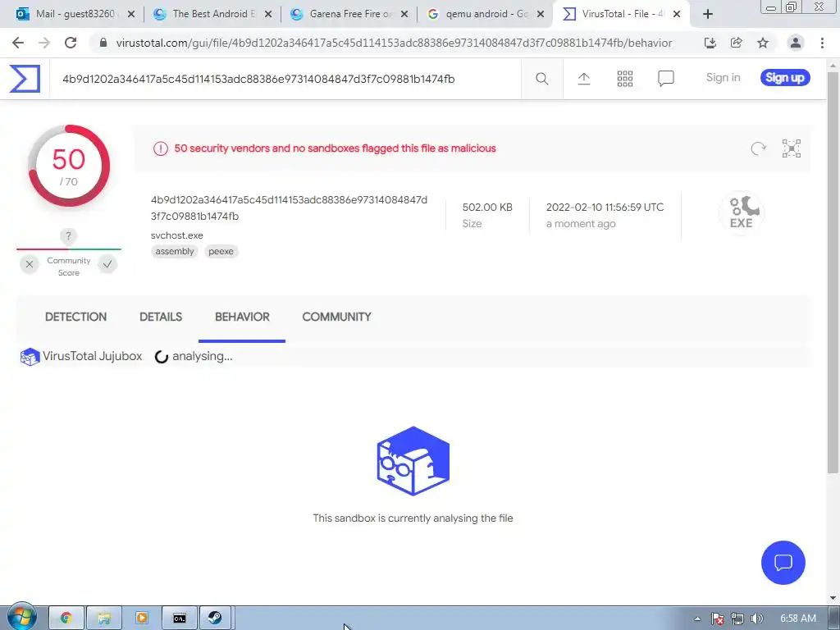Click the search magnifier icon
The height and width of the screenshot is (630, 840).
point(541,79)
